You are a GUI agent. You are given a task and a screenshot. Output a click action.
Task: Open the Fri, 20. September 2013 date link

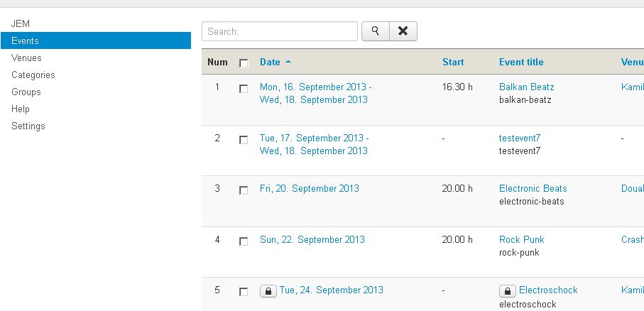tap(310, 189)
